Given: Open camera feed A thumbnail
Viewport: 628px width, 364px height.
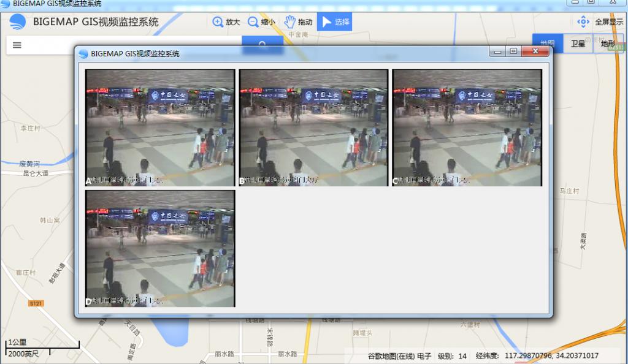Looking at the screenshot, I should pyautogui.click(x=160, y=127).
